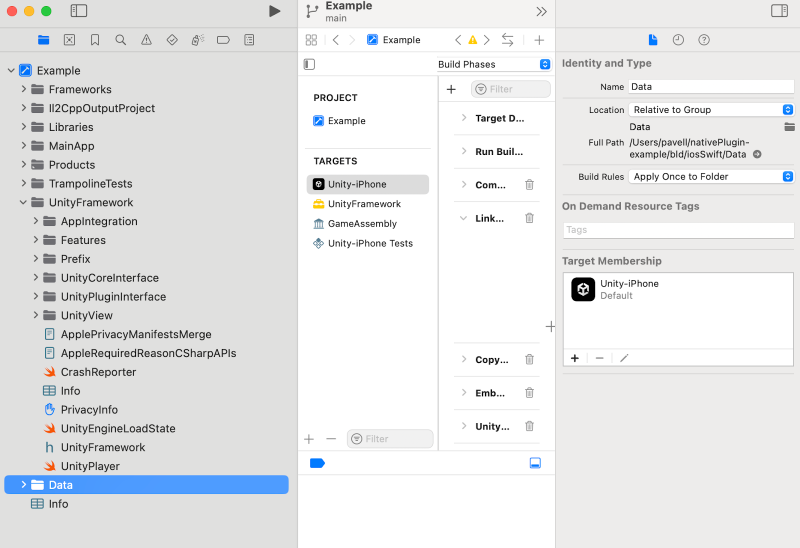This screenshot has width=800, height=548.
Task: Open the Bookmark navigator
Action: click(x=95, y=40)
